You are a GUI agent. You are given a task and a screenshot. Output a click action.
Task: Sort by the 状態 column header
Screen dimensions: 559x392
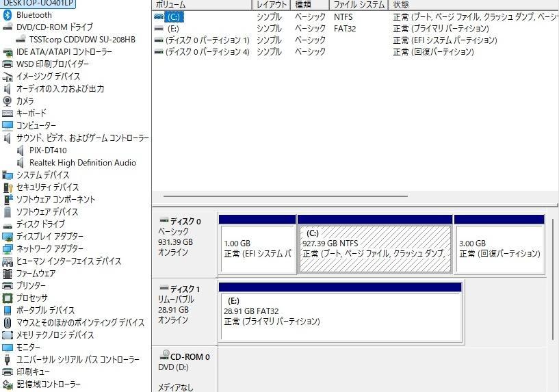pos(473,5)
